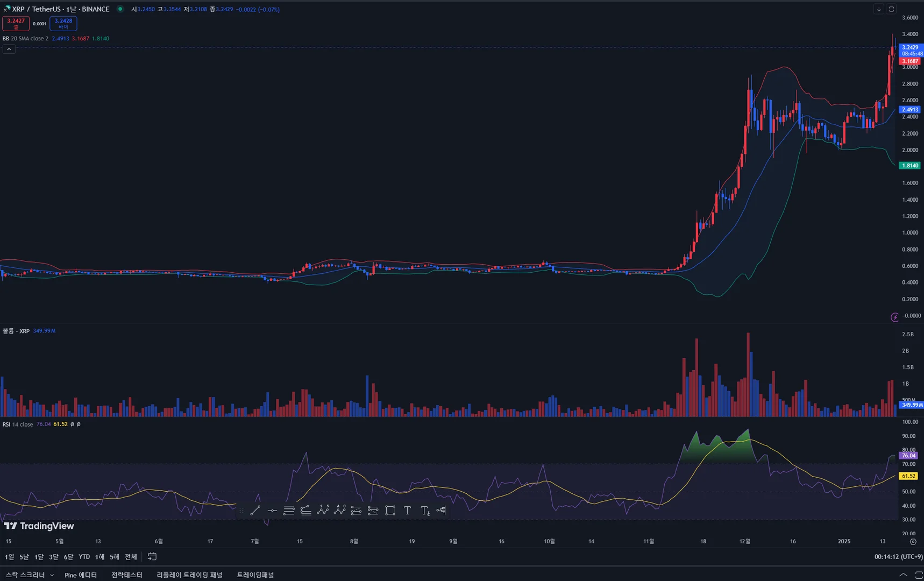Select the text drawing tool
This screenshot has height=581, width=924.
[407, 511]
